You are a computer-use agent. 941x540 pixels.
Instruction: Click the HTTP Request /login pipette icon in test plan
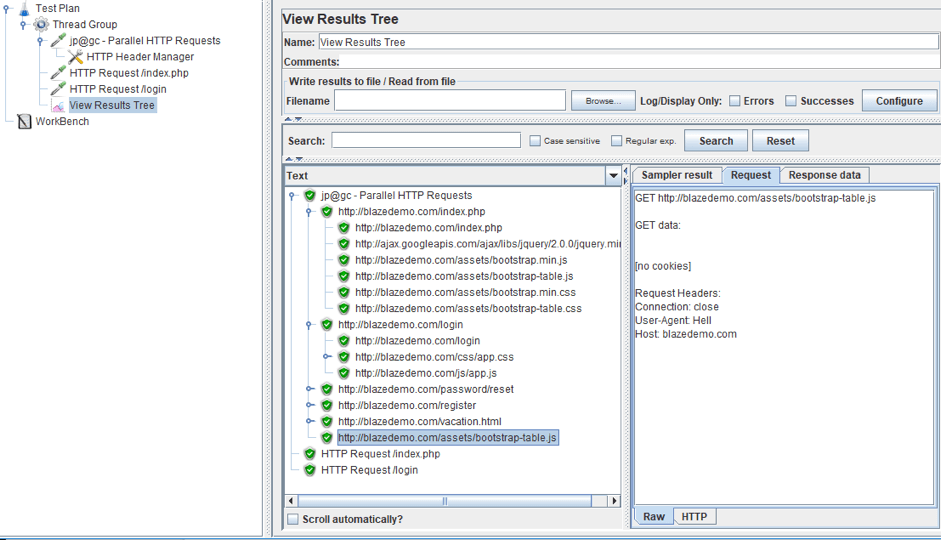tap(58, 89)
